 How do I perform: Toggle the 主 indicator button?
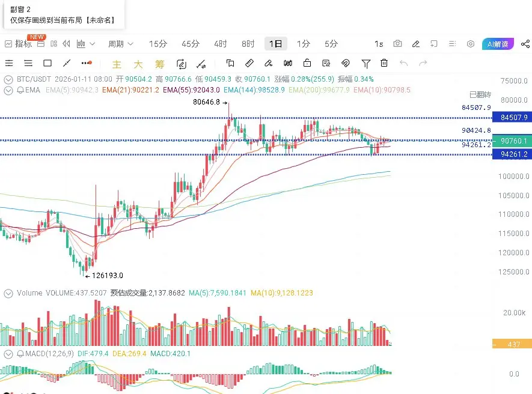point(117,64)
